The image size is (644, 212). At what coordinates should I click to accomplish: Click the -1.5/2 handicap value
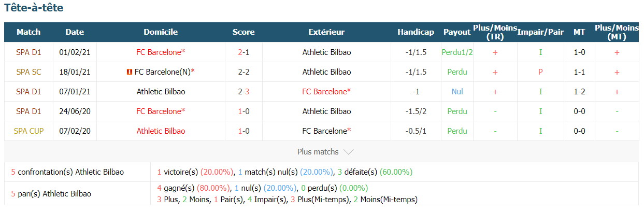coord(416,111)
